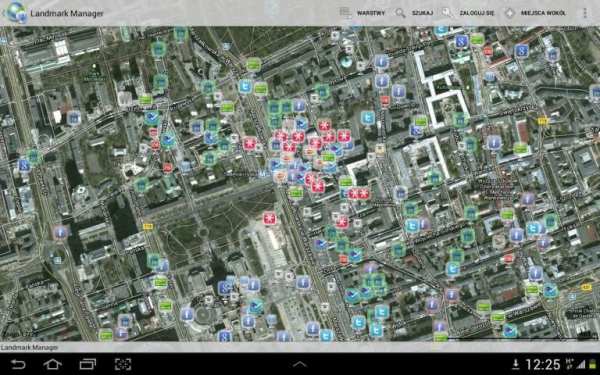Tap the download notification arrow icon
Screen dimensions: 600x375
tap(515, 364)
